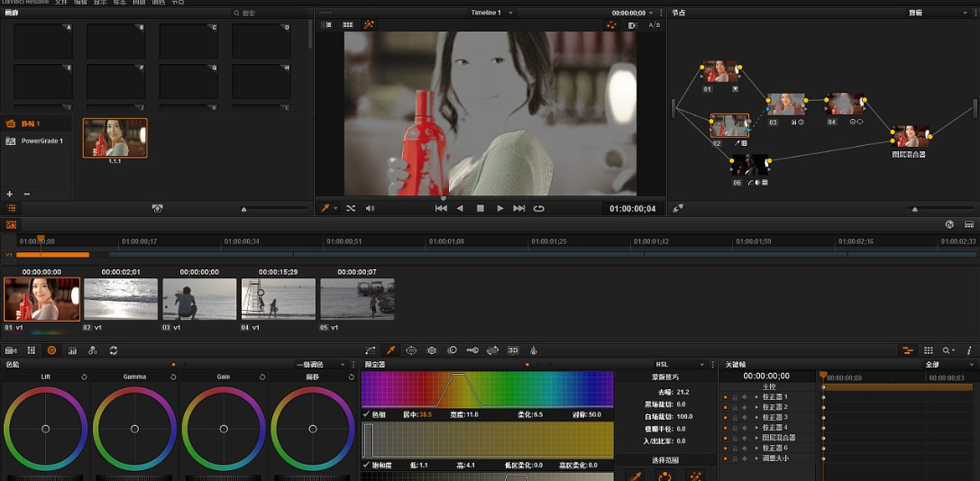The height and width of the screenshot is (481, 980).
Task: Toggle enable dot for 校正器 1
Action: (726, 396)
